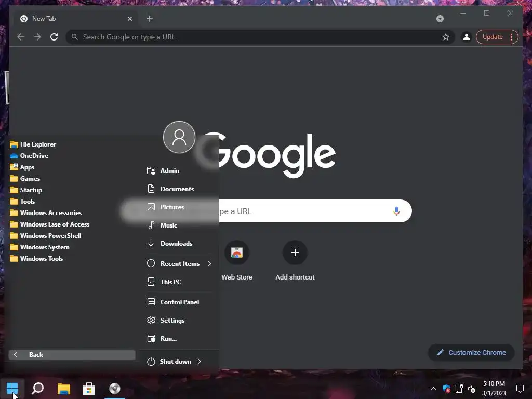Open the Chrome profile avatar icon
Screen dimensions: 532x399
pyautogui.click(x=467, y=37)
